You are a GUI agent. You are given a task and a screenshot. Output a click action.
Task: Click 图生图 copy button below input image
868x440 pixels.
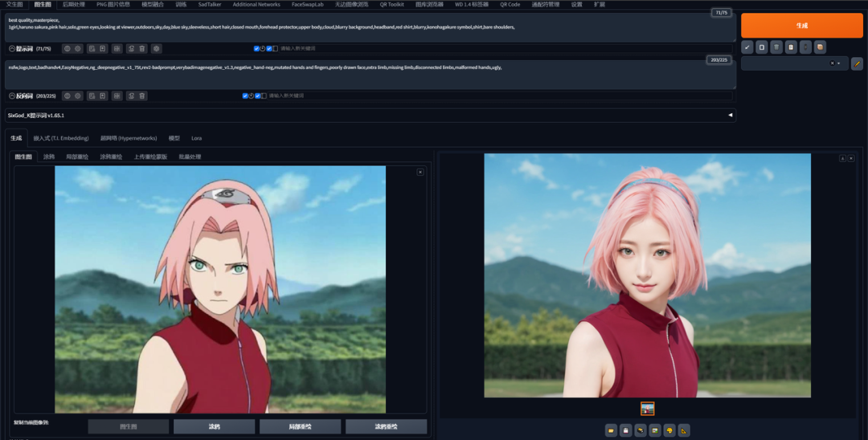click(129, 426)
